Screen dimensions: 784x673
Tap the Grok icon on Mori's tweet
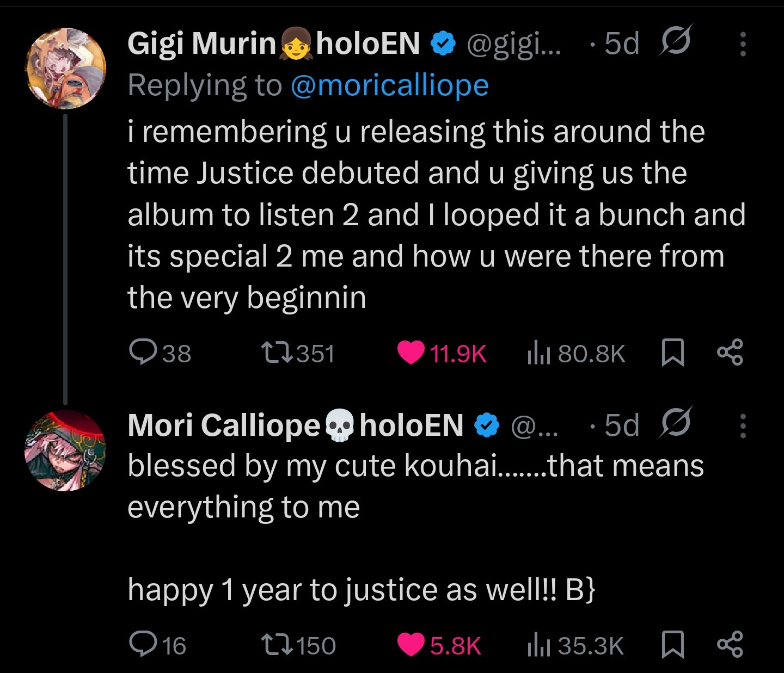tap(675, 423)
